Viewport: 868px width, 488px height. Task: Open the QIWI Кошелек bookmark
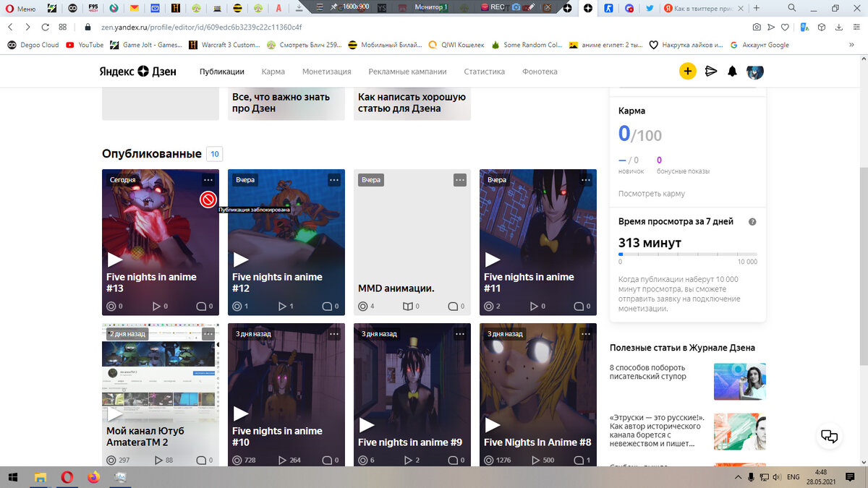coord(456,45)
